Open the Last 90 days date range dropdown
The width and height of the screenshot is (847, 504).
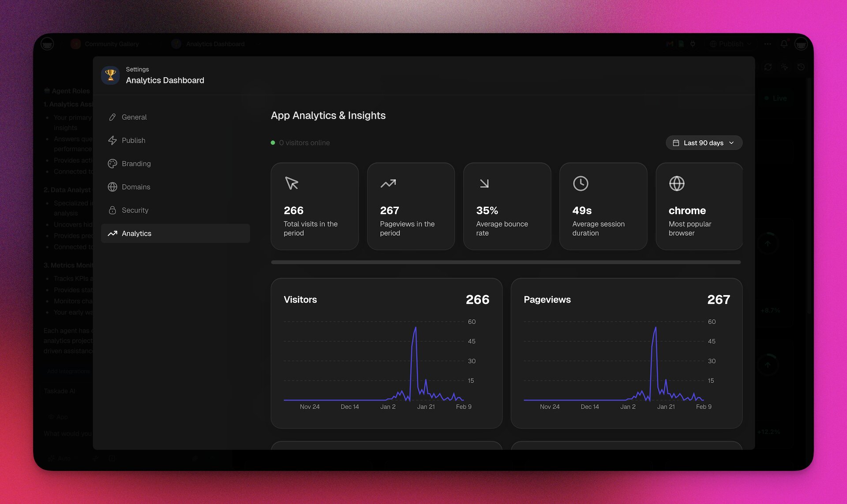pos(704,142)
